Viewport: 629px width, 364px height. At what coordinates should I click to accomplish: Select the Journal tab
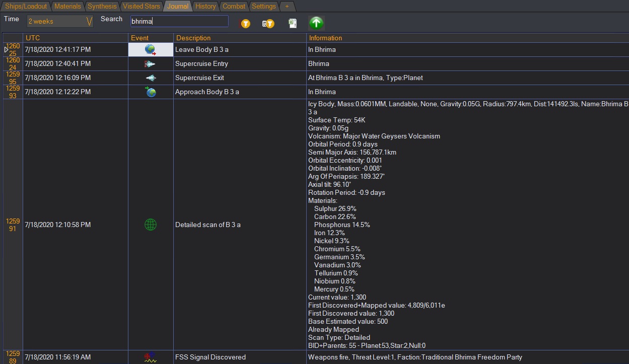tap(178, 7)
